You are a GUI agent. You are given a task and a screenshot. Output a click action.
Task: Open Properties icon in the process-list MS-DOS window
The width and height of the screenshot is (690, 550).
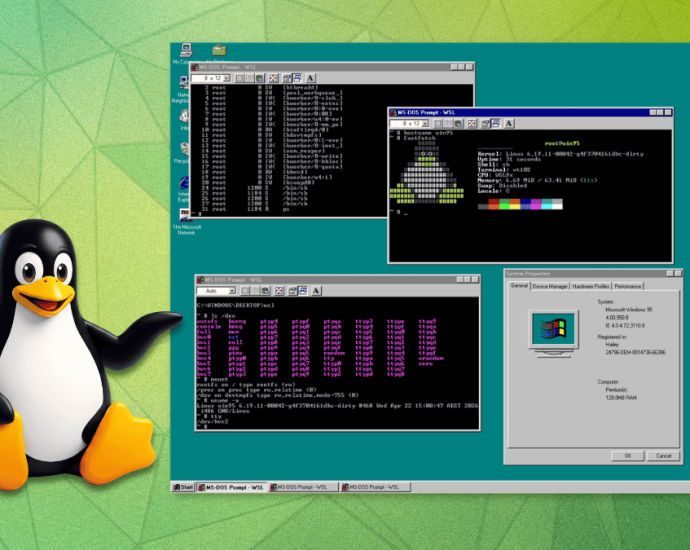click(287, 78)
